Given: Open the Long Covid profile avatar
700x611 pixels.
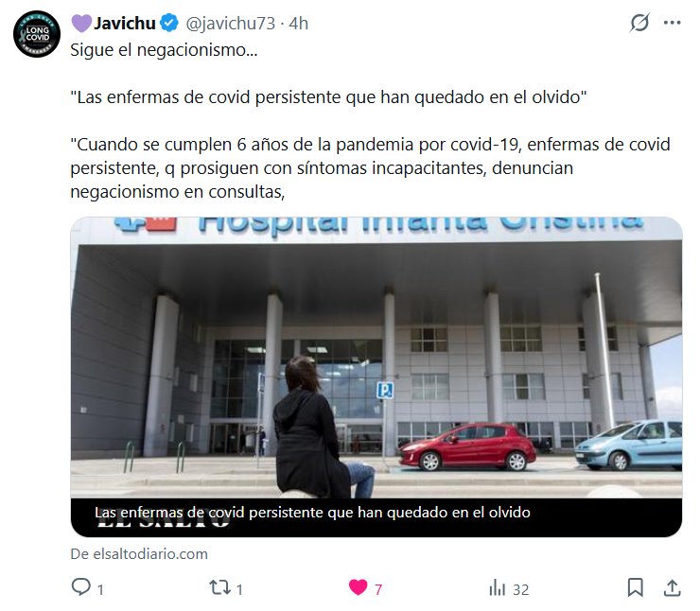Looking at the screenshot, I should pyautogui.click(x=37, y=34).
